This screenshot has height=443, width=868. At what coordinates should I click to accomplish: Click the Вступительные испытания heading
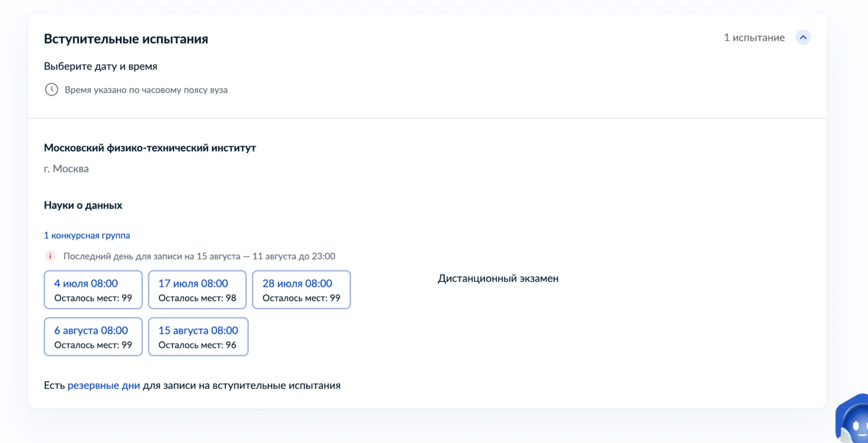126,39
